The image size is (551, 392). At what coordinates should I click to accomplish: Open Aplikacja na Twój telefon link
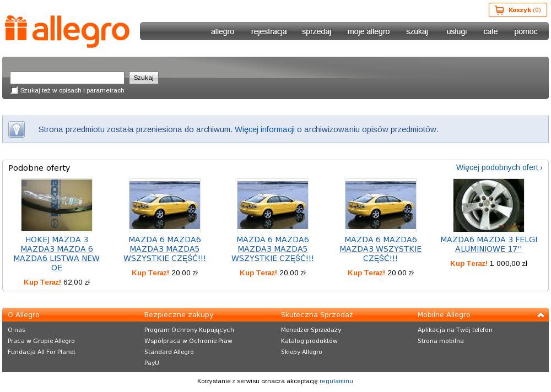455,330
